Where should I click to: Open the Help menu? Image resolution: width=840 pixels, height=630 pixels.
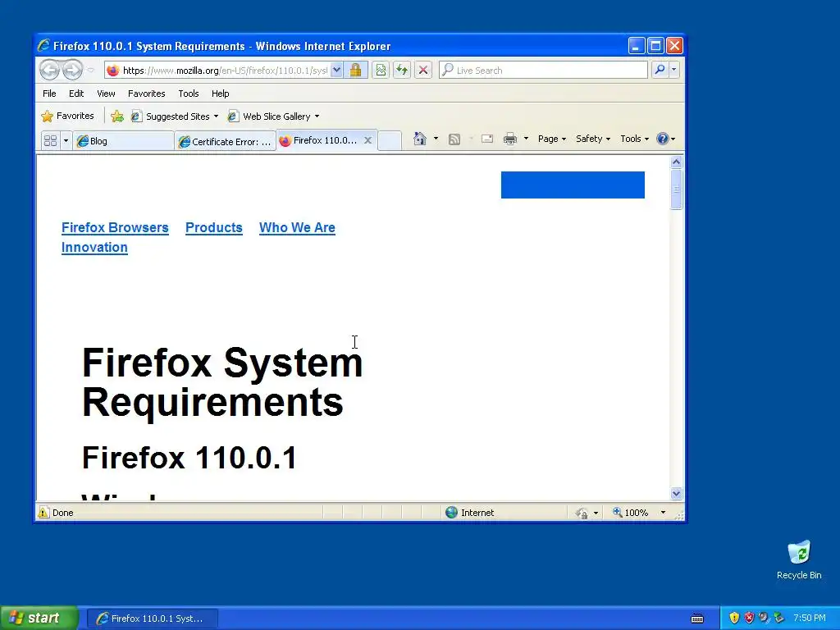(220, 94)
